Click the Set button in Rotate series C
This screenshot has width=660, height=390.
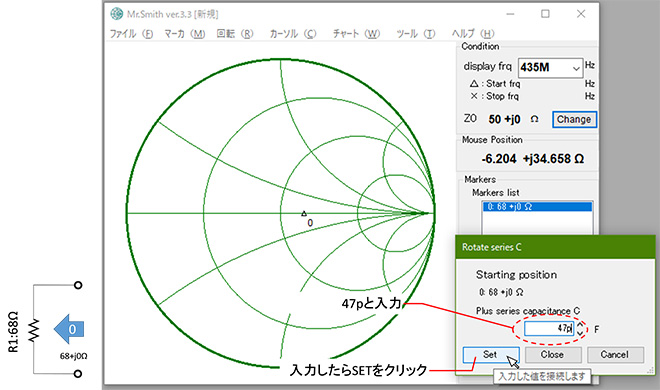point(491,355)
